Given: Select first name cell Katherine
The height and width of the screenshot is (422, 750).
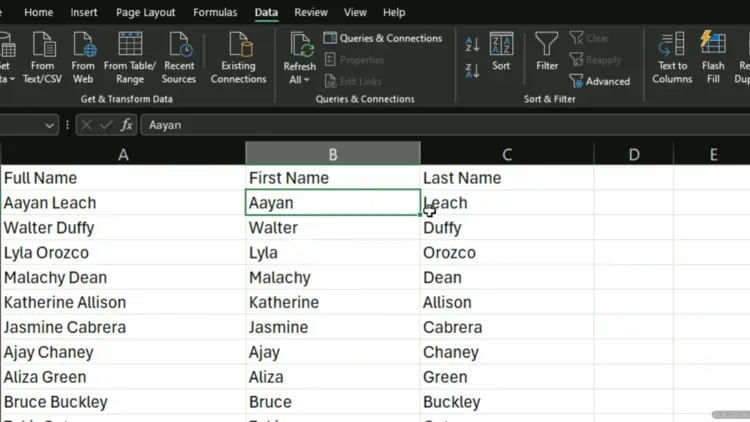Looking at the screenshot, I should point(333,302).
